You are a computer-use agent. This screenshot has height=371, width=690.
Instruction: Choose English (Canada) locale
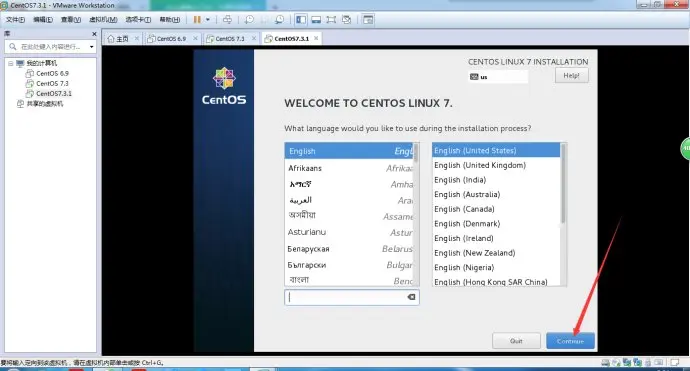496,209
